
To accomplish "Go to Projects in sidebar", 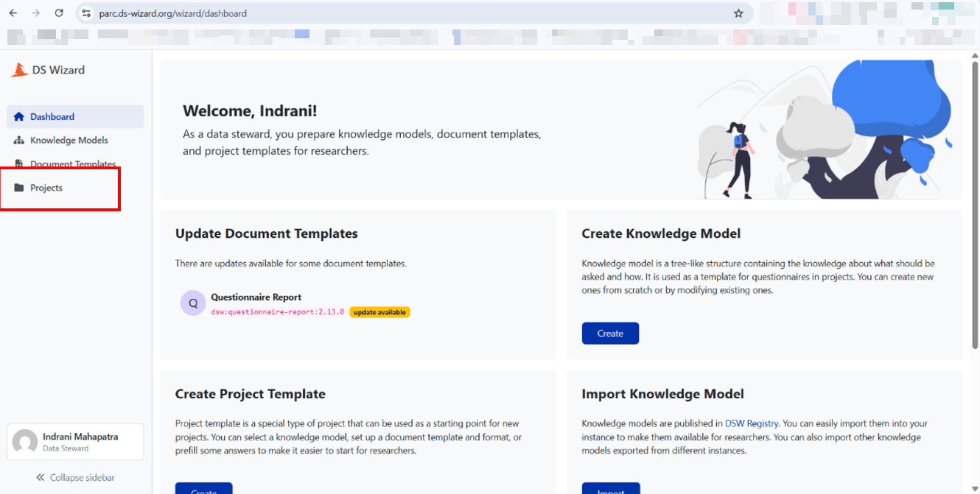I will tap(46, 188).
